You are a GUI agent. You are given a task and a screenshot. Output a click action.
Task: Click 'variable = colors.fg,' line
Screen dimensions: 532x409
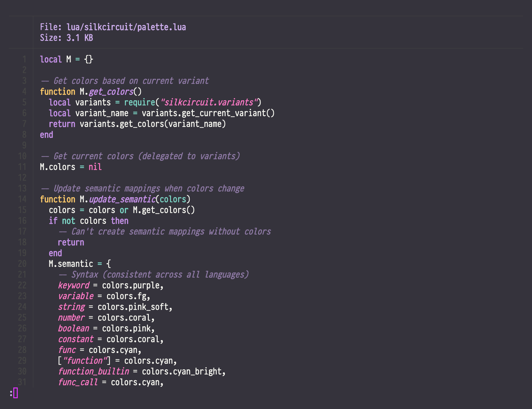click(104, 296)
